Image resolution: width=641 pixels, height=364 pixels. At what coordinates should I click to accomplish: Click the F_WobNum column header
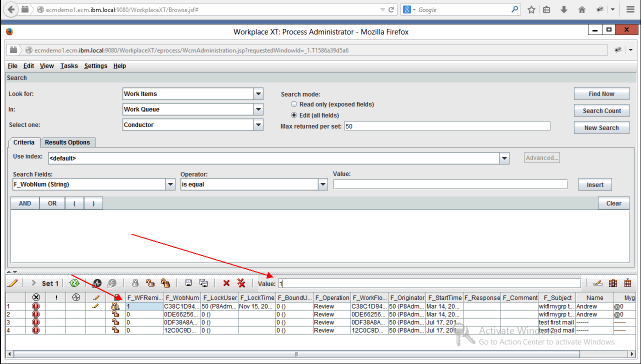click(x=182, y=297)
